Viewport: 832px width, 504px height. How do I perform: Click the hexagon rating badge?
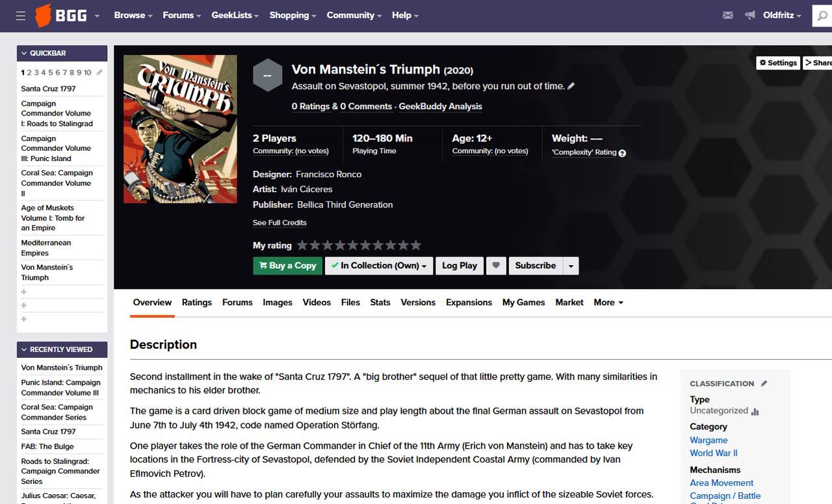(x=267, y=75)
